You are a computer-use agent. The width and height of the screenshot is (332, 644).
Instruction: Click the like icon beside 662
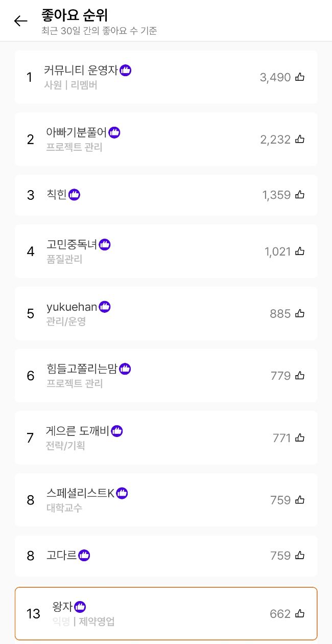pos(300,614)
